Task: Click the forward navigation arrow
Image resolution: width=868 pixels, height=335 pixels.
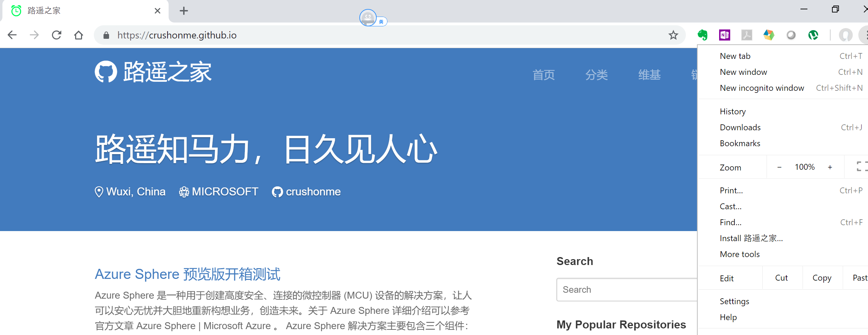Action: click(34, 35)
